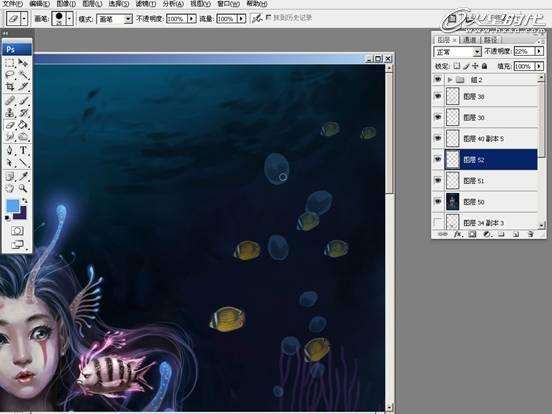Hide the 组 2 group
The height and width of the screenshot is (414, 552).
[x=438, y=80]
